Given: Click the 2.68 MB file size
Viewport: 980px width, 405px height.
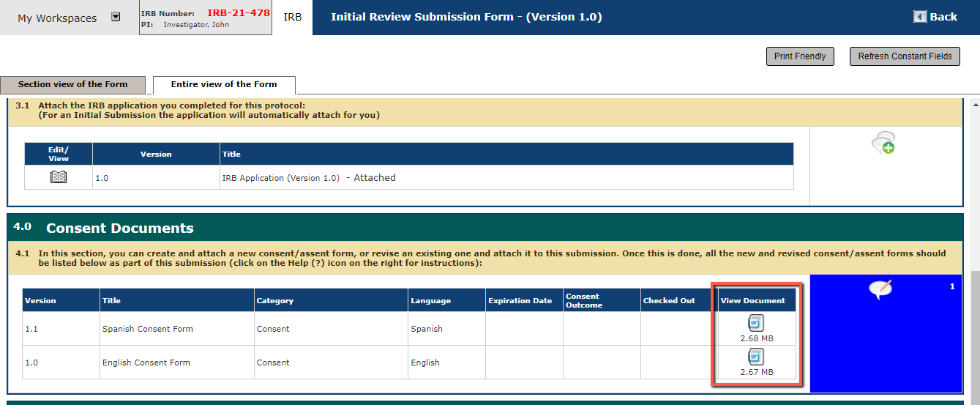Looking at the screenshot, I should click(756, 338).
